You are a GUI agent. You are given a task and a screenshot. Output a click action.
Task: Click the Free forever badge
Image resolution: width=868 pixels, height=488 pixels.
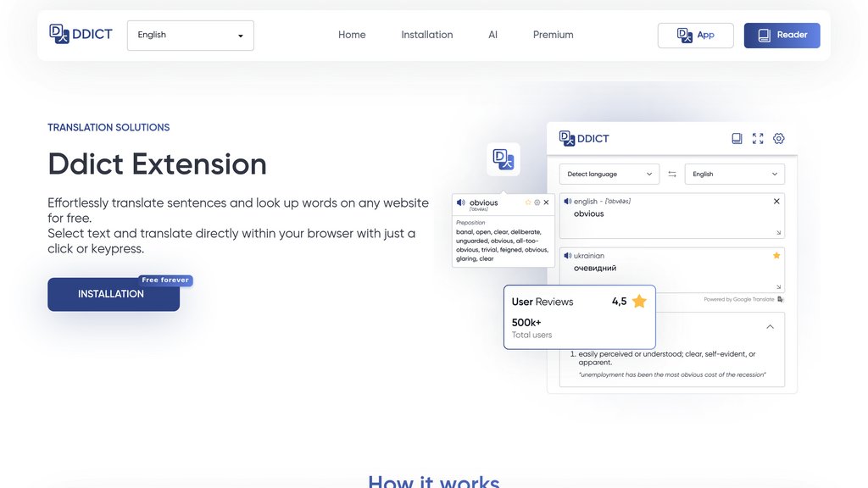tap(165, 280)
